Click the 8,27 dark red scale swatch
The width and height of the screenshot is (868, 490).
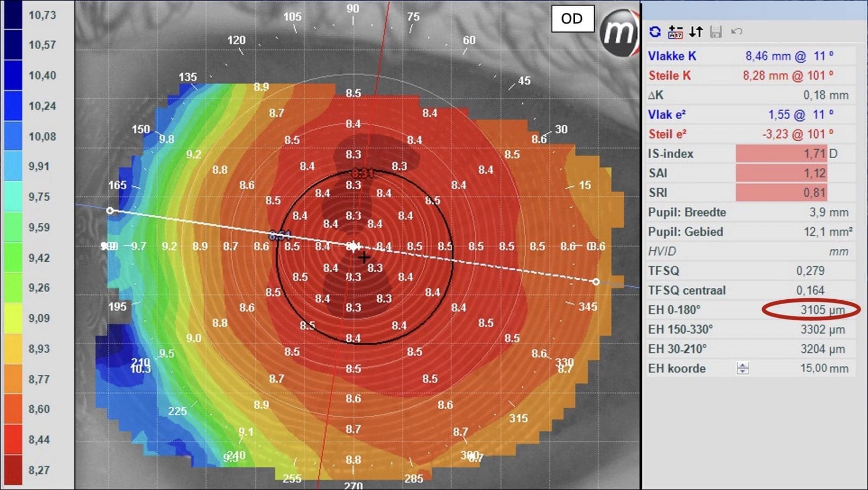[x=13, y=470]
